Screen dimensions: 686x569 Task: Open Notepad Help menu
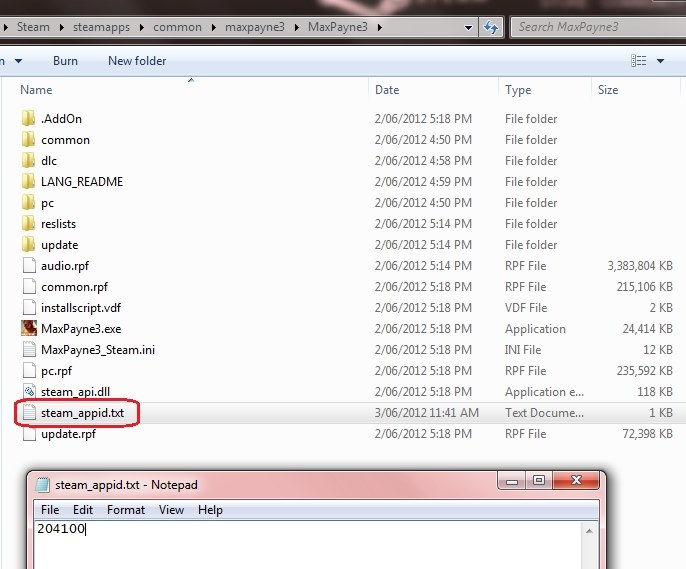210,510
